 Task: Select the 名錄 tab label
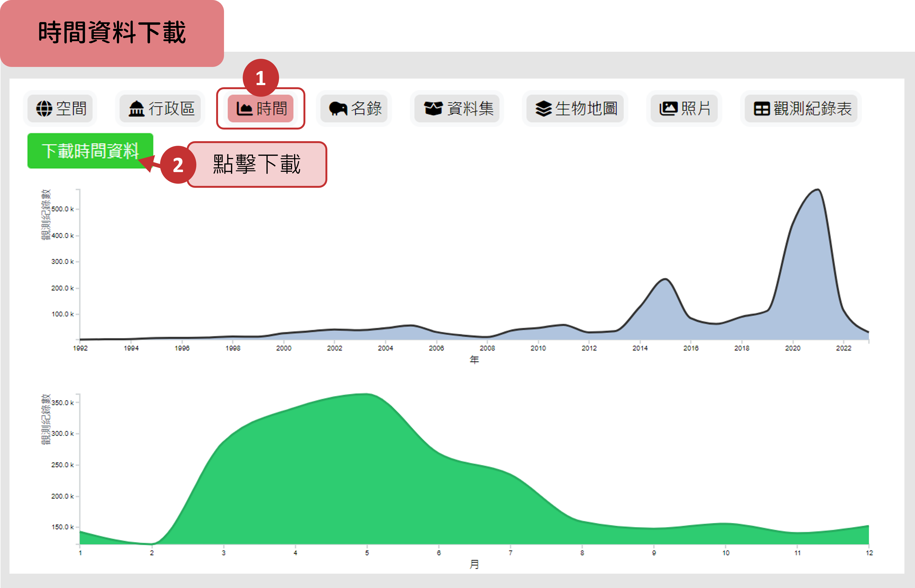click(366, 109)
